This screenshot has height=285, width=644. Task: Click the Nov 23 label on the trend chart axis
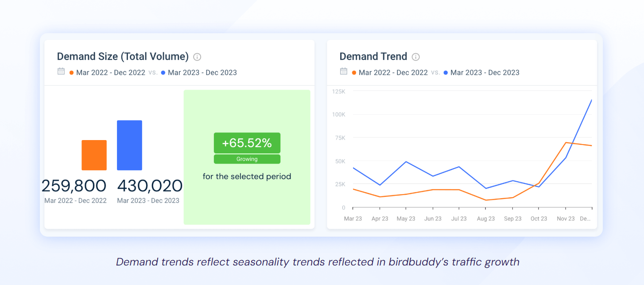tap(566, 219)
